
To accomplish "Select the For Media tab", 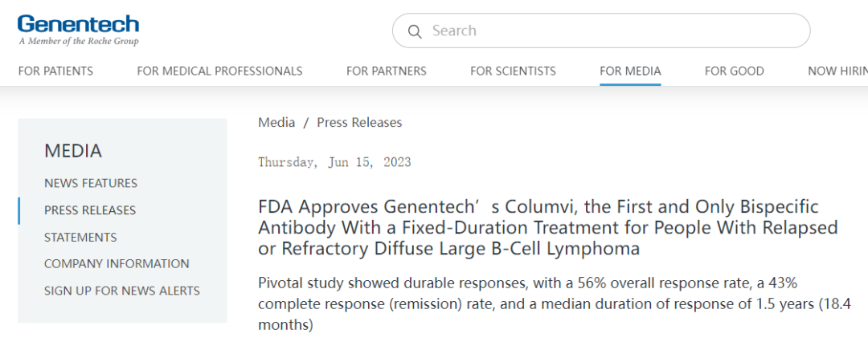I will pyautogui.click(x=630, y=71).
